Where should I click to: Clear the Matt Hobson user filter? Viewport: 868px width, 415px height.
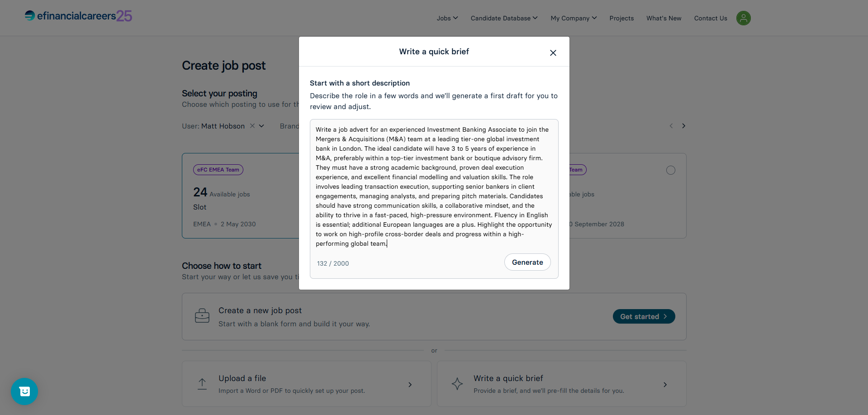coord(252,126)
